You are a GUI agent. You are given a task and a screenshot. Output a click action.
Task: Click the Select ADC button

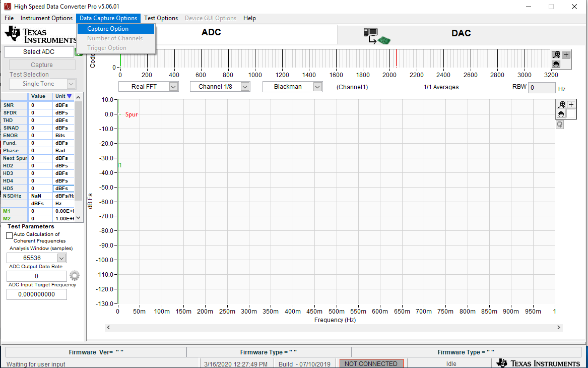[x=39, y=52]
